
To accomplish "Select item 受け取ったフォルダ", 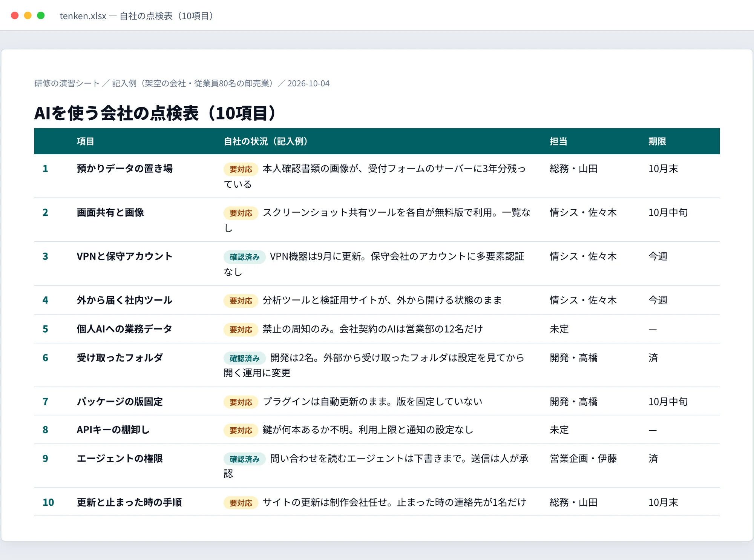I will 120,357.
